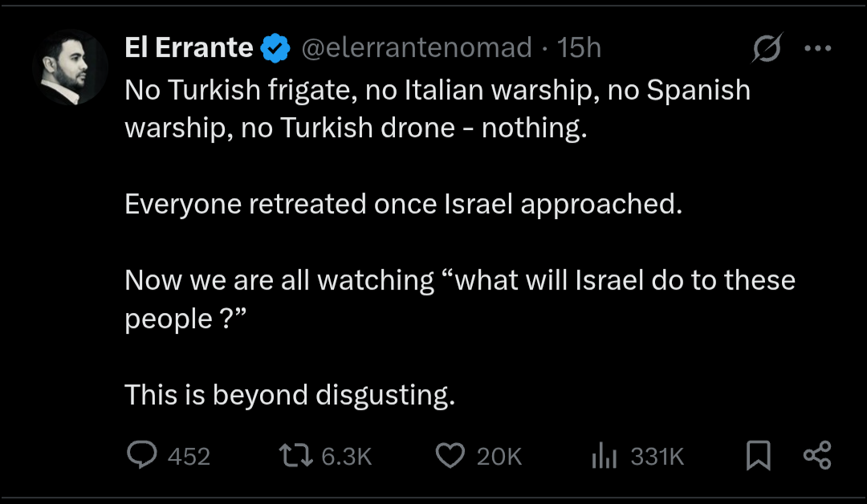This screenshot has height=504, width=867.
Task: Click the @elerrantenomad handle
Action: [x=416, y=48]
